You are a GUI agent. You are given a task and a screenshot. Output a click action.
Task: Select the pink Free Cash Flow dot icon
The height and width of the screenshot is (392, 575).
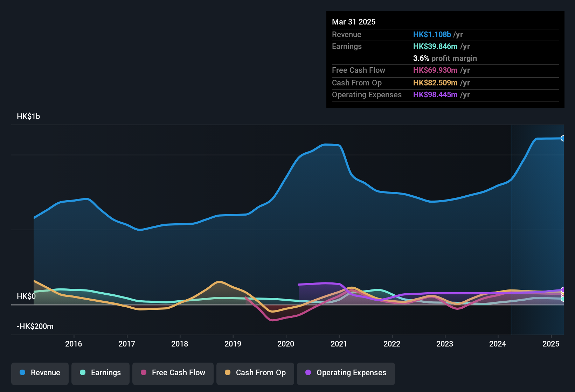143,373
